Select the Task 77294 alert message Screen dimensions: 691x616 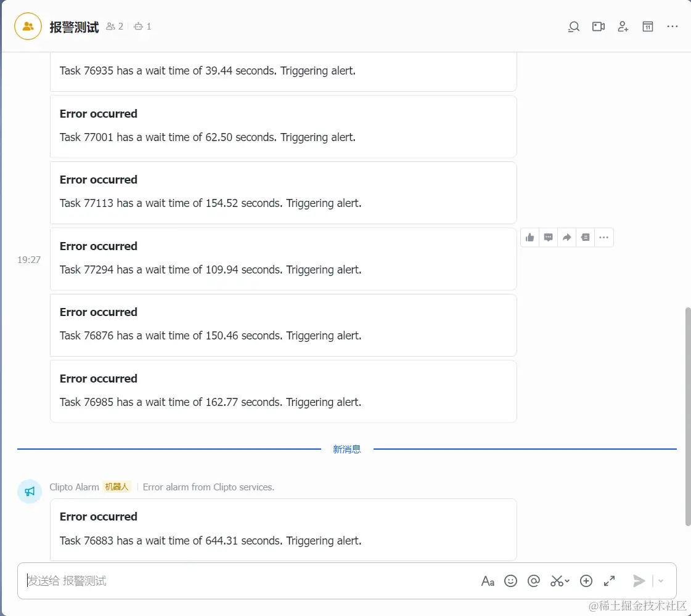point(284,259)
